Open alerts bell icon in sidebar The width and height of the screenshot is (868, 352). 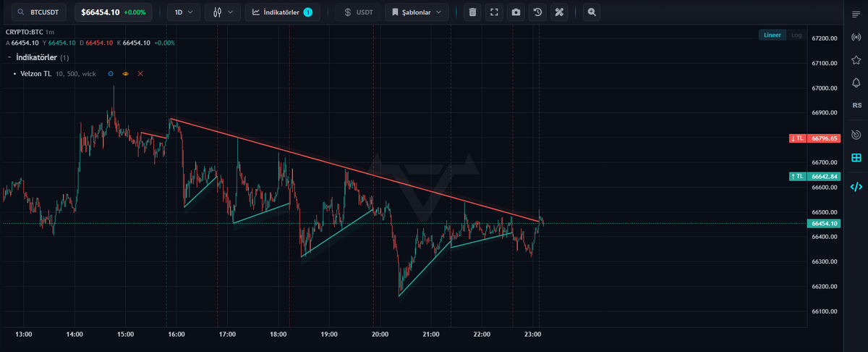click(x=856, y=83)
